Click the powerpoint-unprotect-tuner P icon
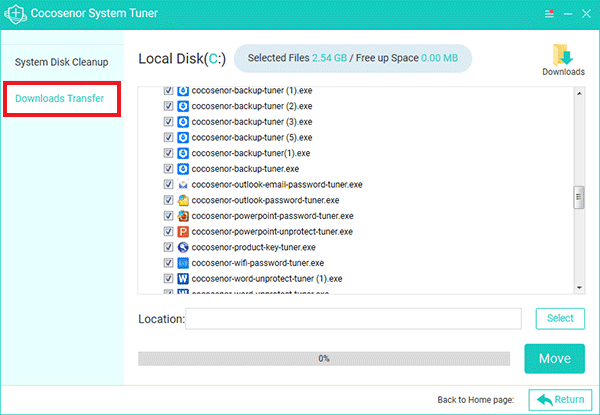Viewport: 600px width, 415px height. 183,231
